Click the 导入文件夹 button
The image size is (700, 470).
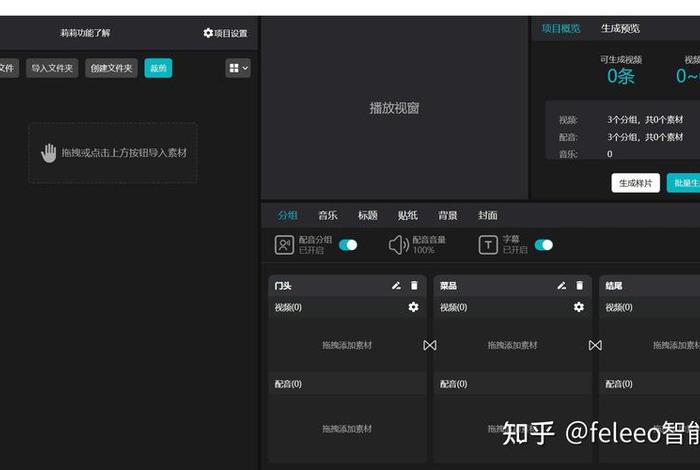(52, 68)
